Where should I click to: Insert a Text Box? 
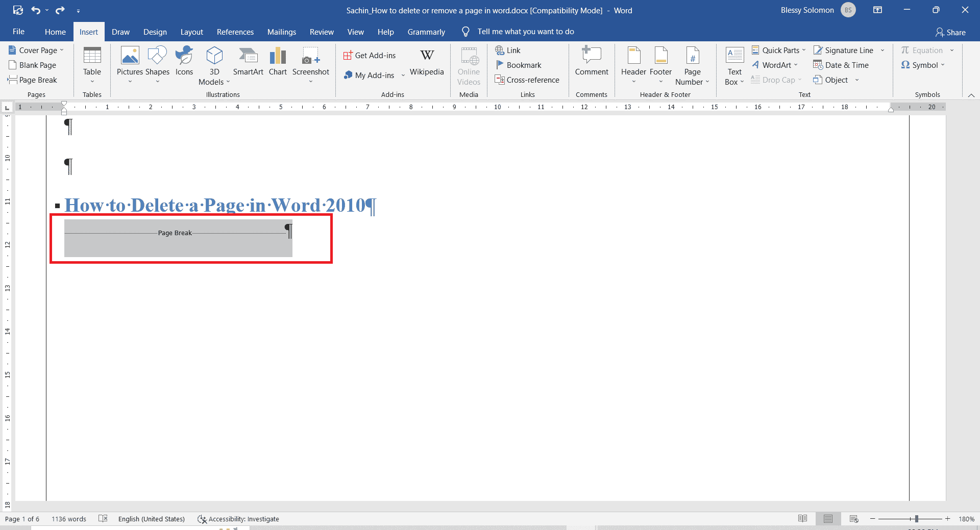pos(734,65)
